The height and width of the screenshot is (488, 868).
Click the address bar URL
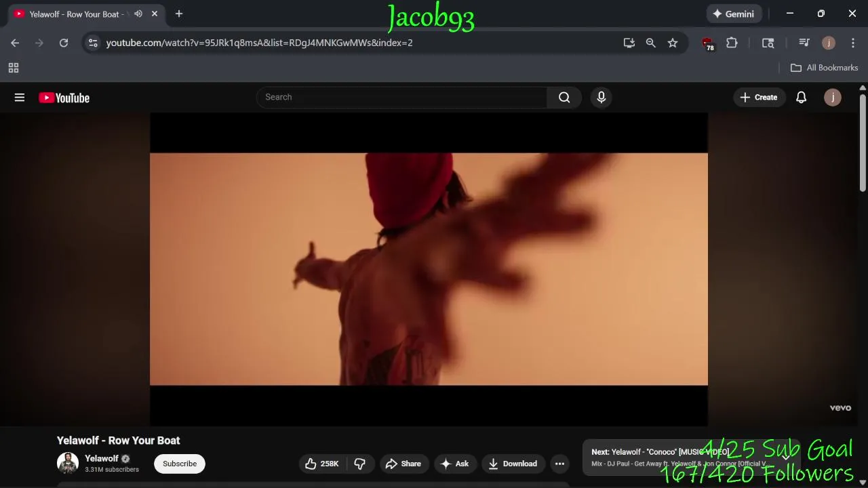pos(260,43)
